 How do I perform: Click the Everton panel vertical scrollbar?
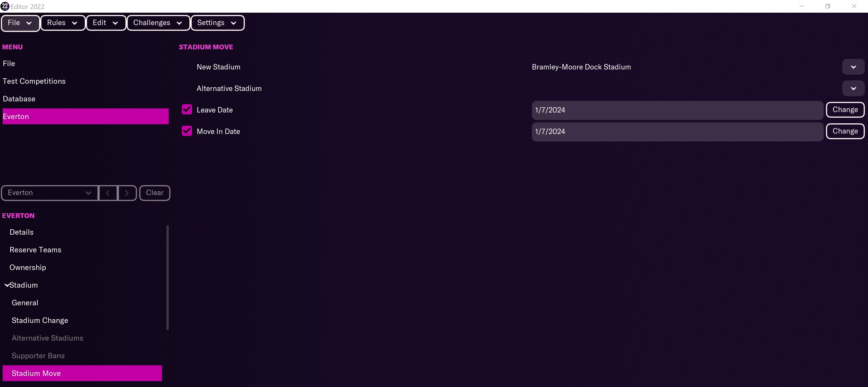tap(167, 277)
